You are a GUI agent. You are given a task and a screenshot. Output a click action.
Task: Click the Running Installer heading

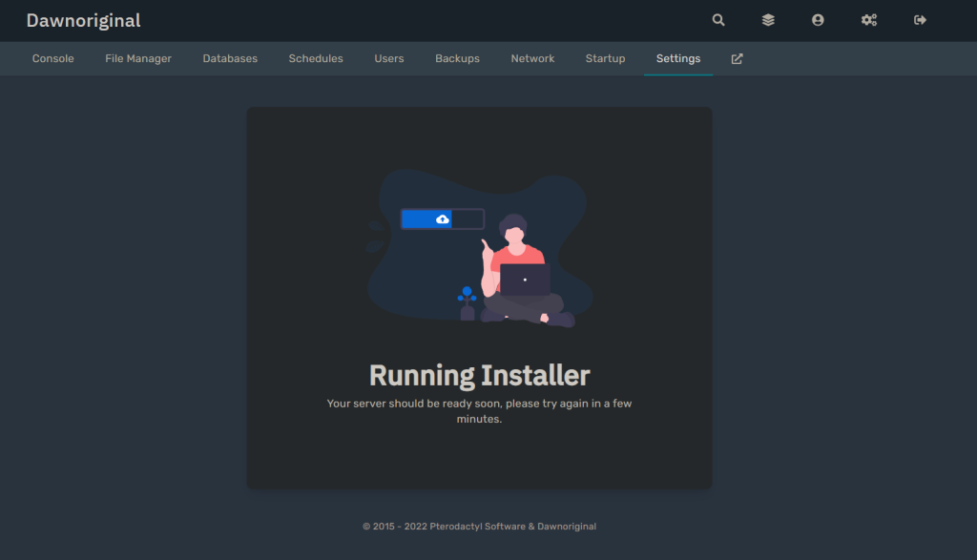(x=479, y=376)
